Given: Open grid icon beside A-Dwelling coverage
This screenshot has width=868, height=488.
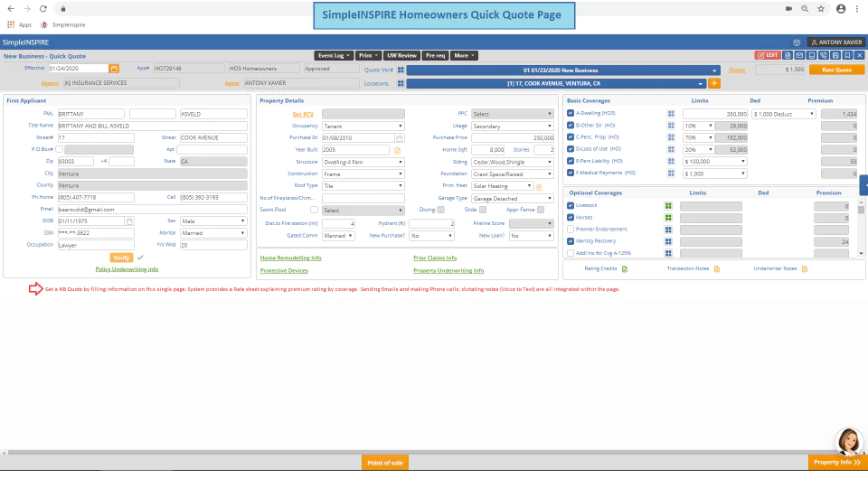Looking at the screenshot, I should [671, 114].
